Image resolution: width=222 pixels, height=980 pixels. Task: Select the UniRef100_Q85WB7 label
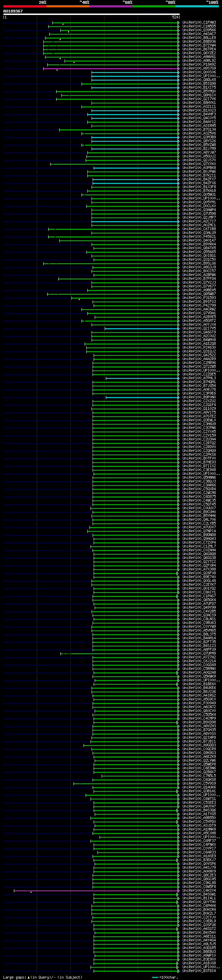199,294
